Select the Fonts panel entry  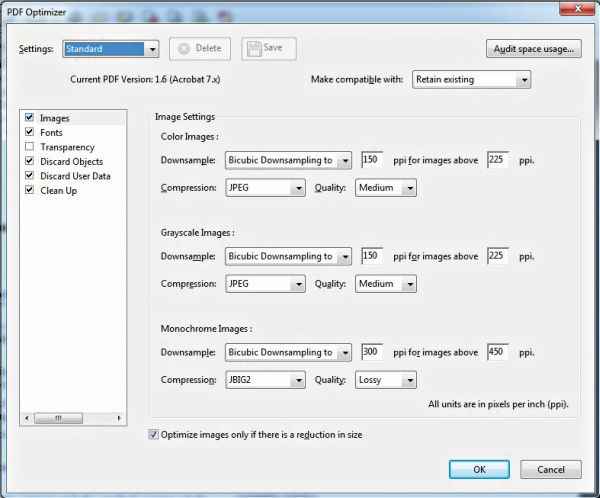click(51, 132)
